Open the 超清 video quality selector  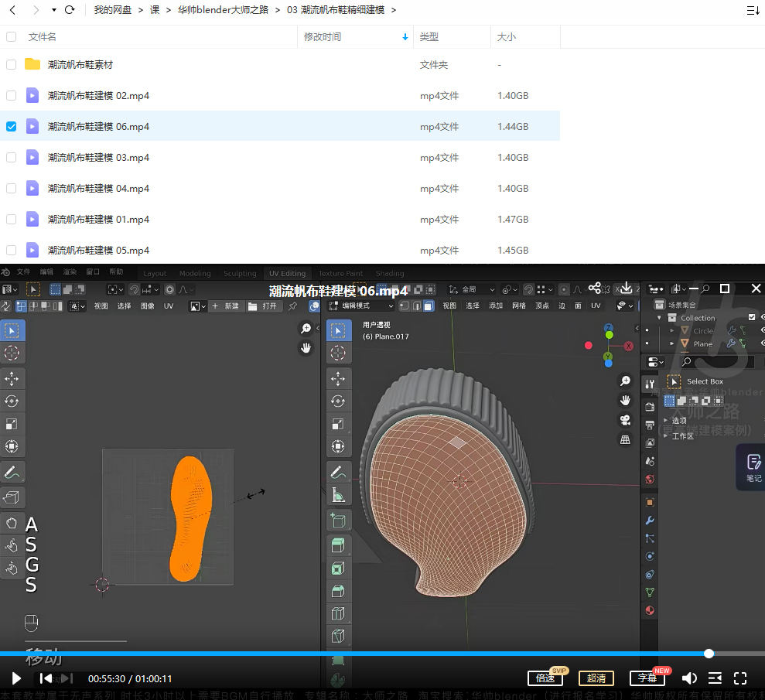tap(596, 678)
